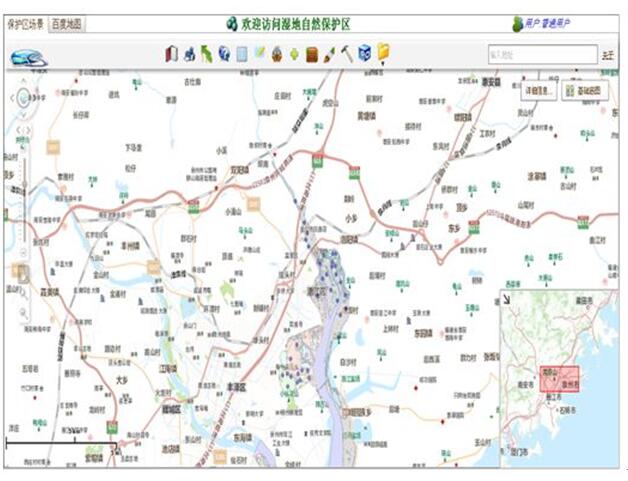
Task: Click the notepad with pencil icon
Action: [x=259, y=54]
